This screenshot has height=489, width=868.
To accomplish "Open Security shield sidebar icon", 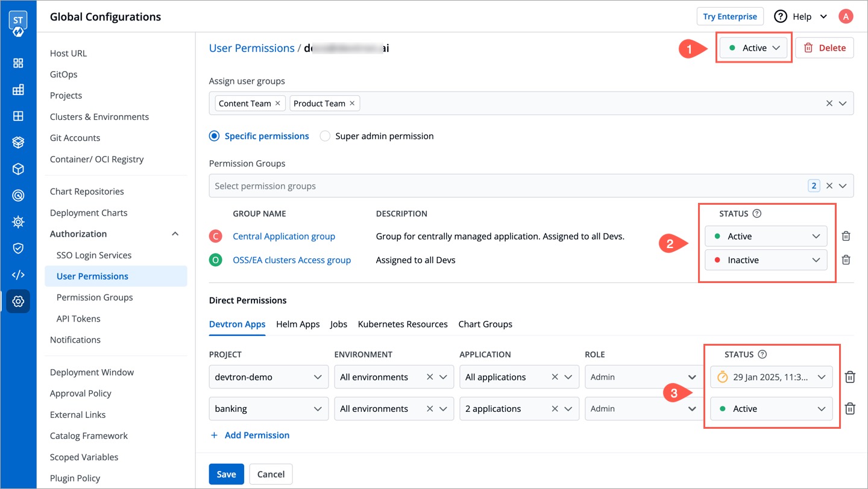I will point(18,248).
